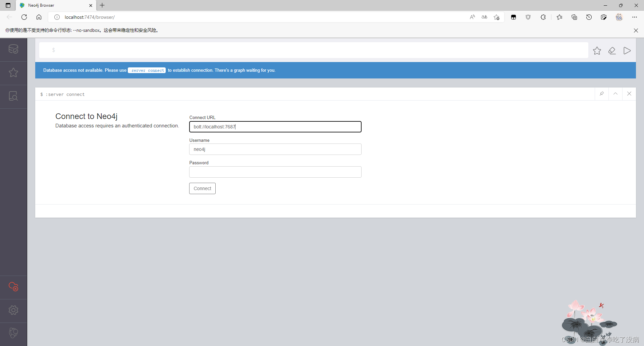
Task: Run the query play button
Action: 627,51
